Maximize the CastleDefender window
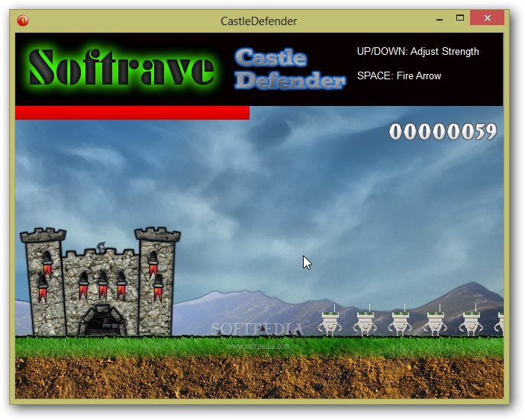The height and width of the screenshot is (420, 525). pos(460,18)
